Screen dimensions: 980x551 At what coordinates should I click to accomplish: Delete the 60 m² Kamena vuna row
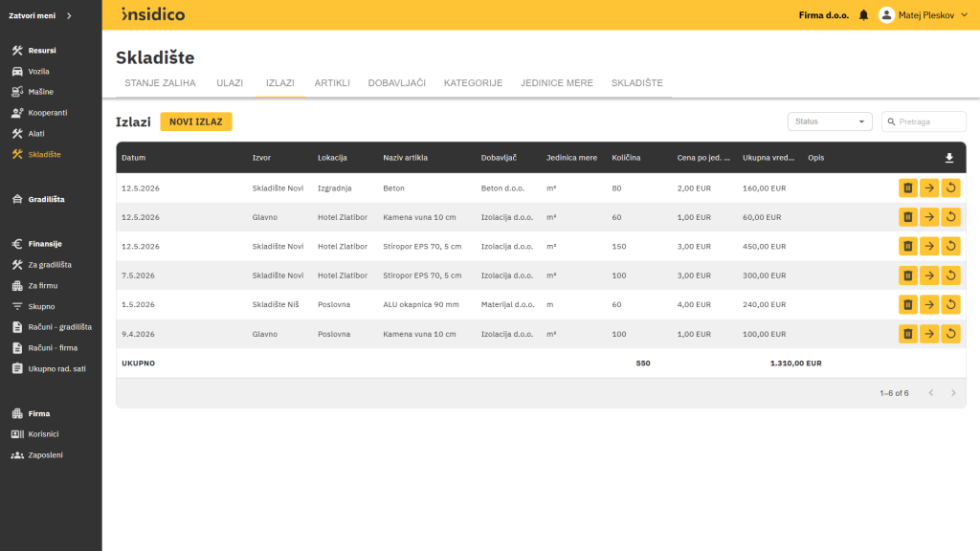(x=907, y=217)
